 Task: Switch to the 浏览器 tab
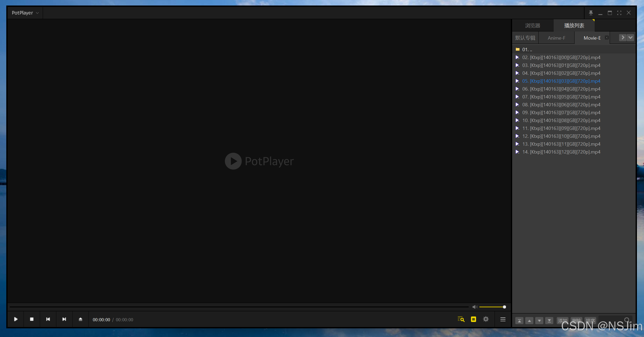point(533,25)
